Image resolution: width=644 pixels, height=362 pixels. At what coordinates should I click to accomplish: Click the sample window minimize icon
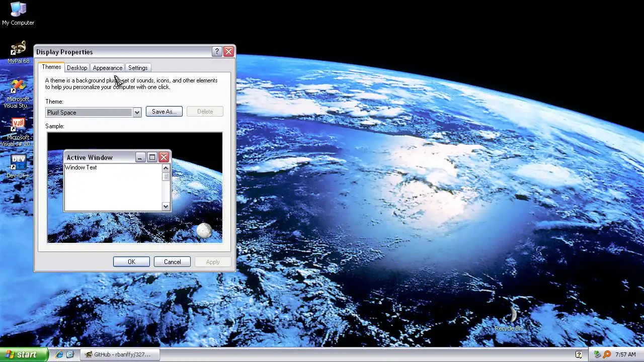pos(140,157)
